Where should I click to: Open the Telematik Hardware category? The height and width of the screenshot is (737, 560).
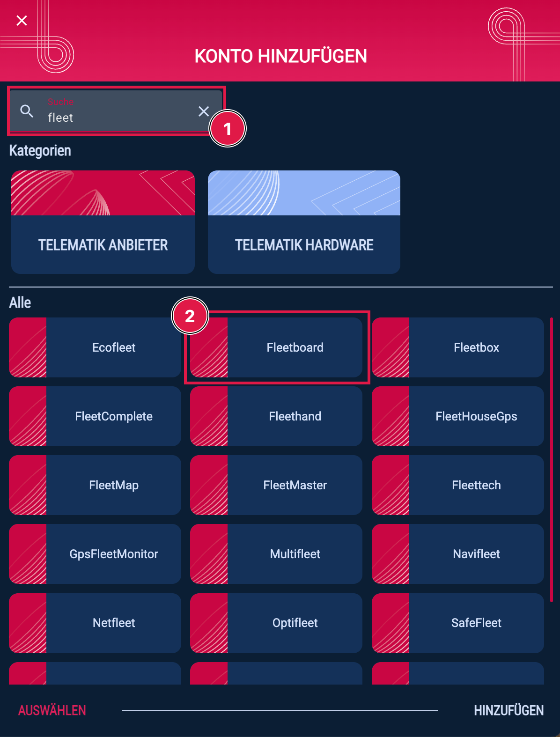coord(304,222)
